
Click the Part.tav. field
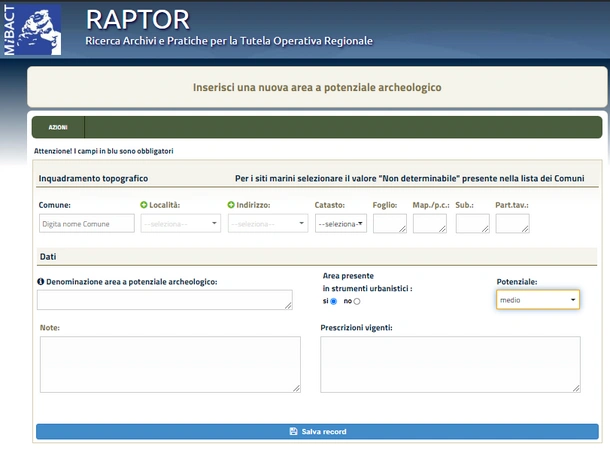512,224
